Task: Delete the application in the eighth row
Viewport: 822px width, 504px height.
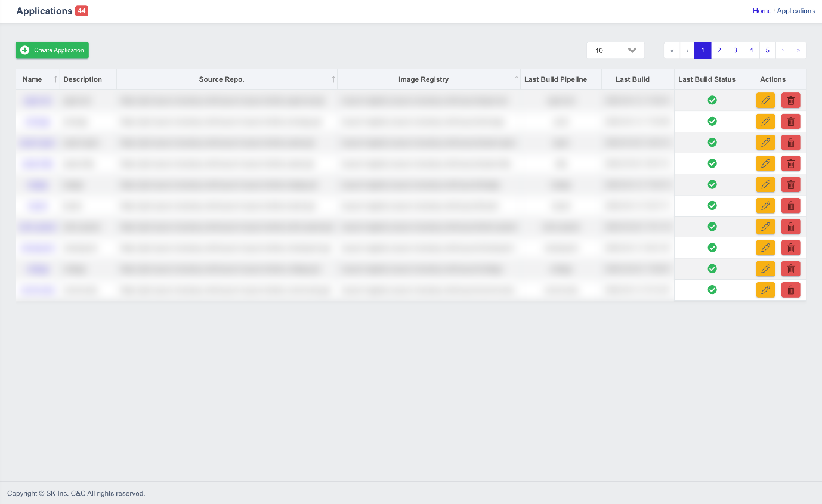Action: pos(791,248)
